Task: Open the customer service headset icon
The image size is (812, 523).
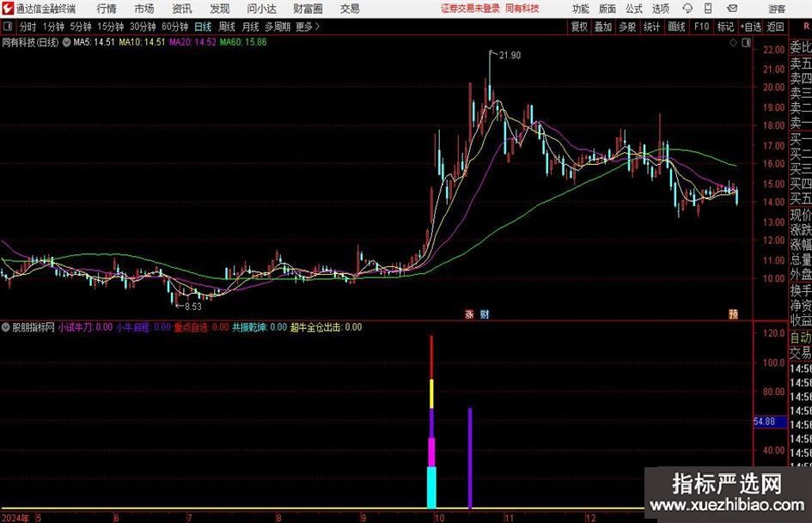Action: tap(687, 9)
